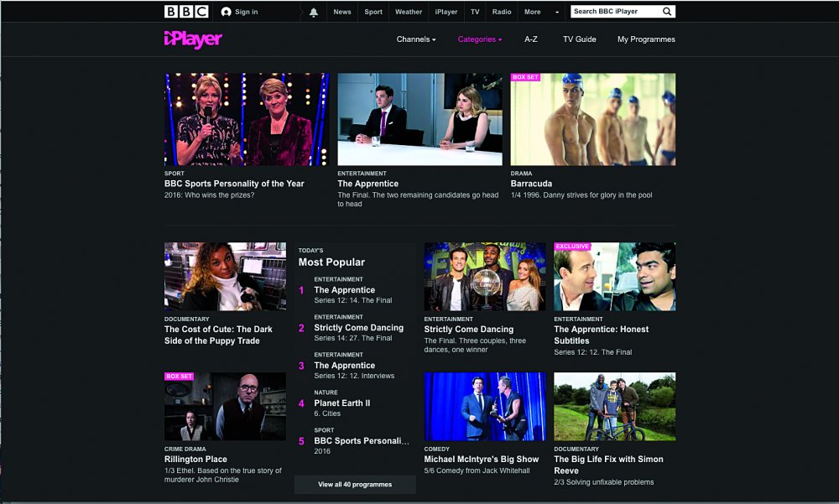The image size is (839, 504).
Task: Go to the A-Z listing
Action: (x=531, y=39)
